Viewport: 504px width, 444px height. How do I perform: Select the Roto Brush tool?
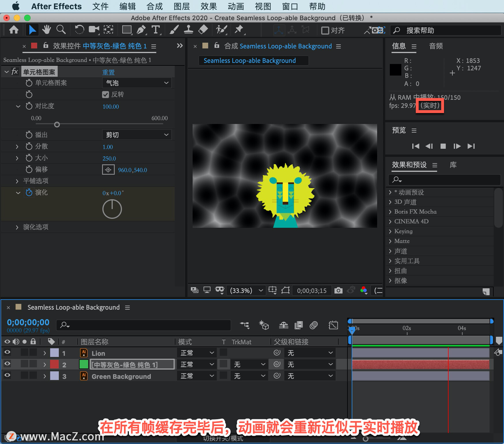tap(221, 30)
